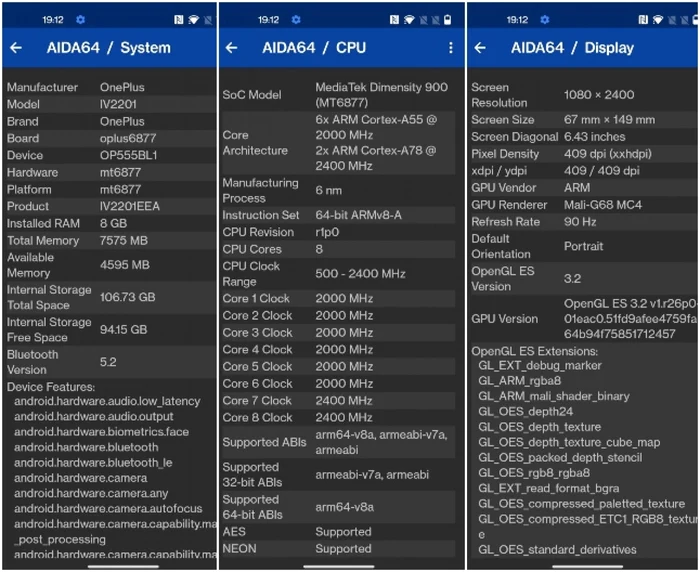The image size is (700, 572).
Task: Select the Supported ABIs value
Action: point(381,442)
